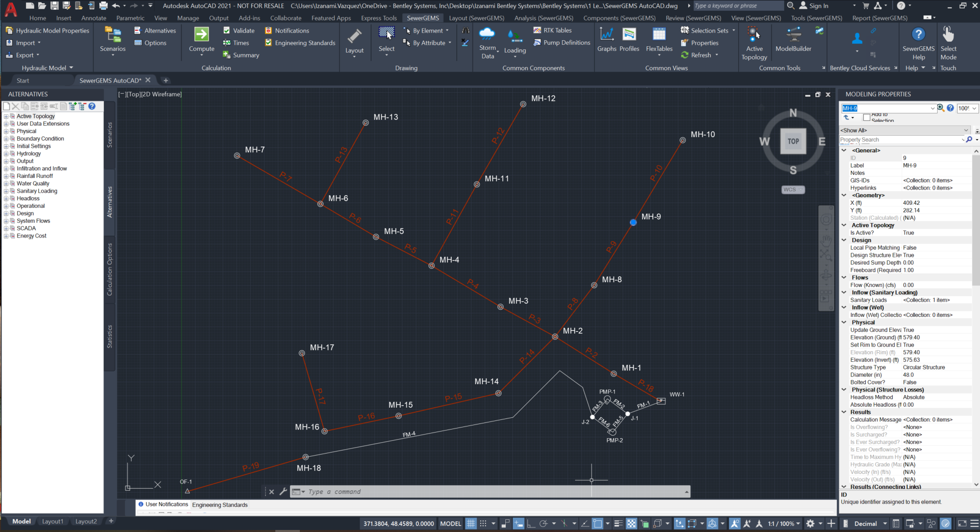This screenshot has width=980, height=532.
Task: Expand Sanitary Loading tree node
Action: tap(6, 191)
